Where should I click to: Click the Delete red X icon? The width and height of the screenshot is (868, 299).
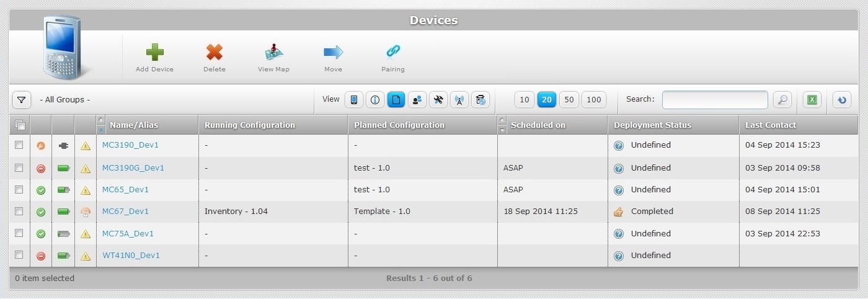(x=215, y=52)
